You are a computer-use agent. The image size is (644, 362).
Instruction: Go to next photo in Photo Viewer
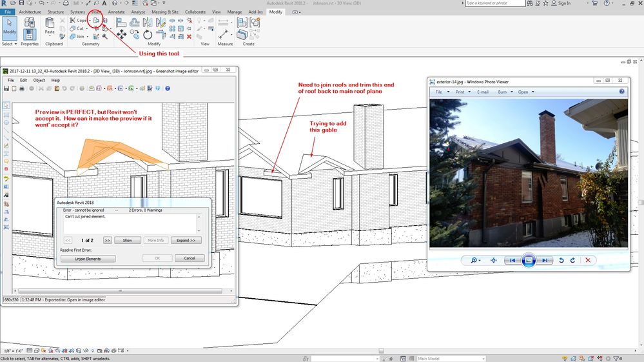point(545,260)
